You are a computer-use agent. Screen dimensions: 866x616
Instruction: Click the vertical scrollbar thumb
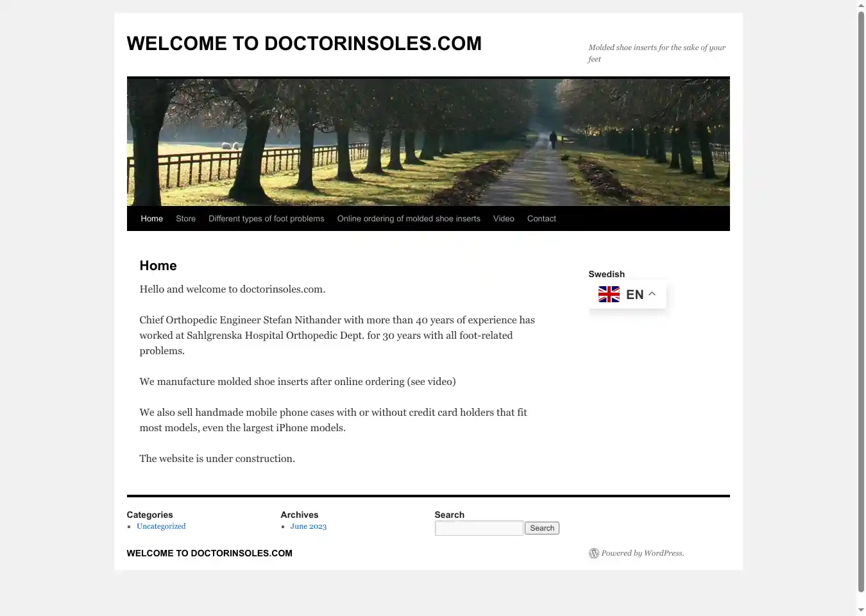coord(861,302)
